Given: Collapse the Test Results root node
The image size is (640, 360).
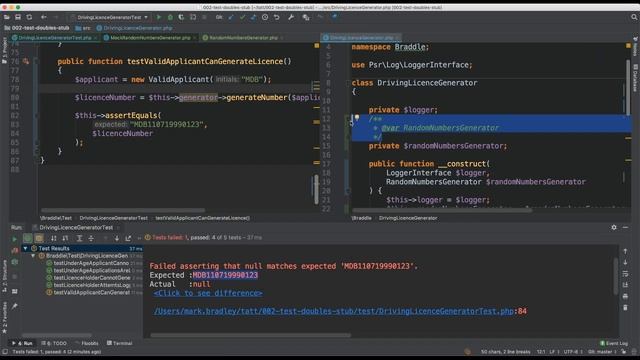Looking at the screenshot, I should pos(26,248).
